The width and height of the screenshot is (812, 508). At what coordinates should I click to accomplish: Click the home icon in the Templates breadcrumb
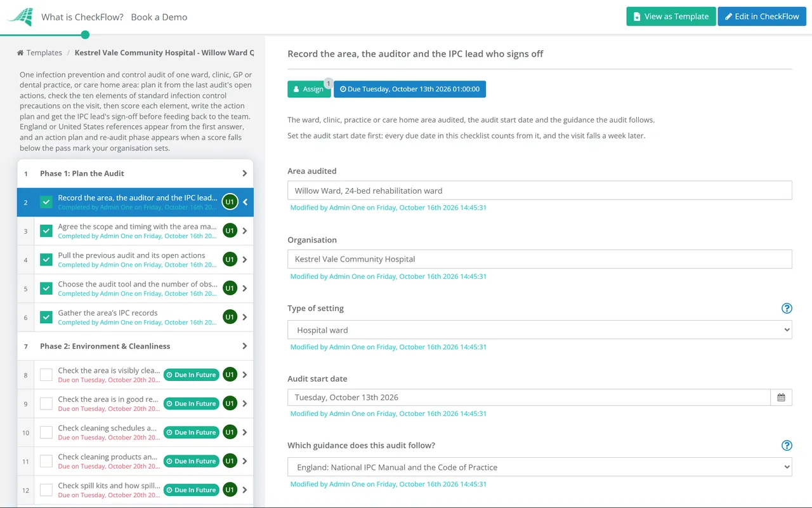pyautogui.click(x=20, y=53)
